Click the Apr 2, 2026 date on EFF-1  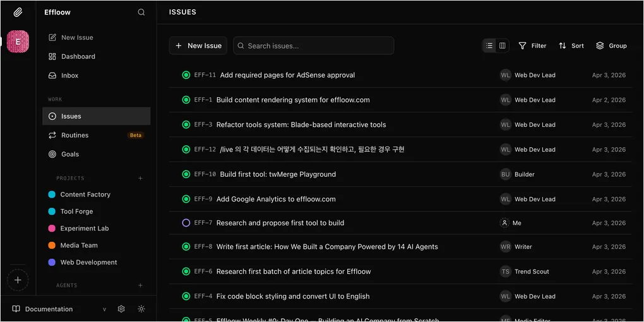[609, 100]
